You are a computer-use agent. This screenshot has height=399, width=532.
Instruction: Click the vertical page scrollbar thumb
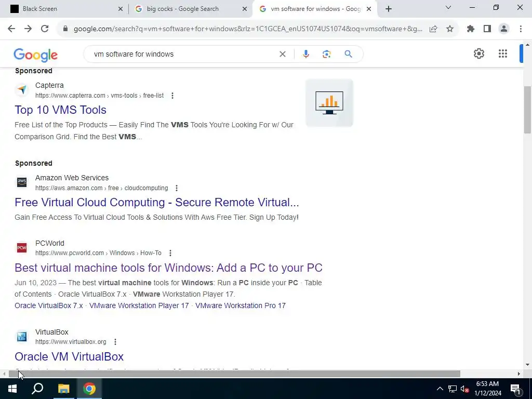coord(527,110)
